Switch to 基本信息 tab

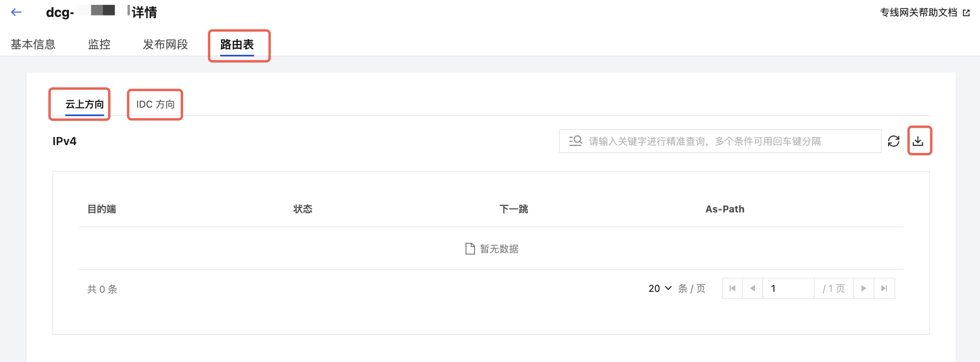[x=33, y=44]
